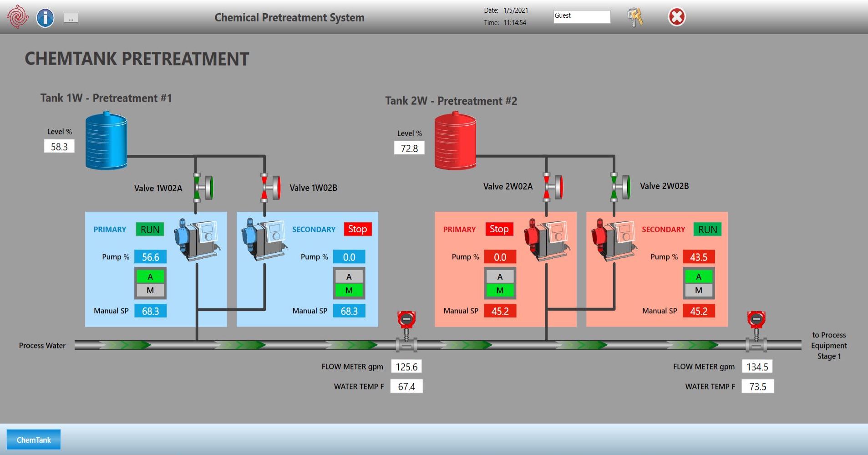Click Tank 2W primary Pump % 0.0
The width and height of the screenshot is (868, 455).
[x=500, y=257]
